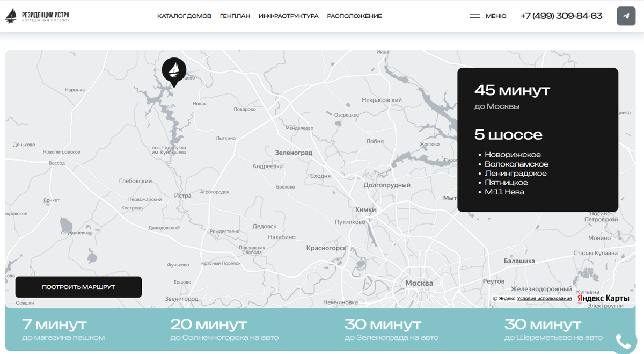Click Глебовский label on the map
644x354 pixels.
tap(135, 181)
